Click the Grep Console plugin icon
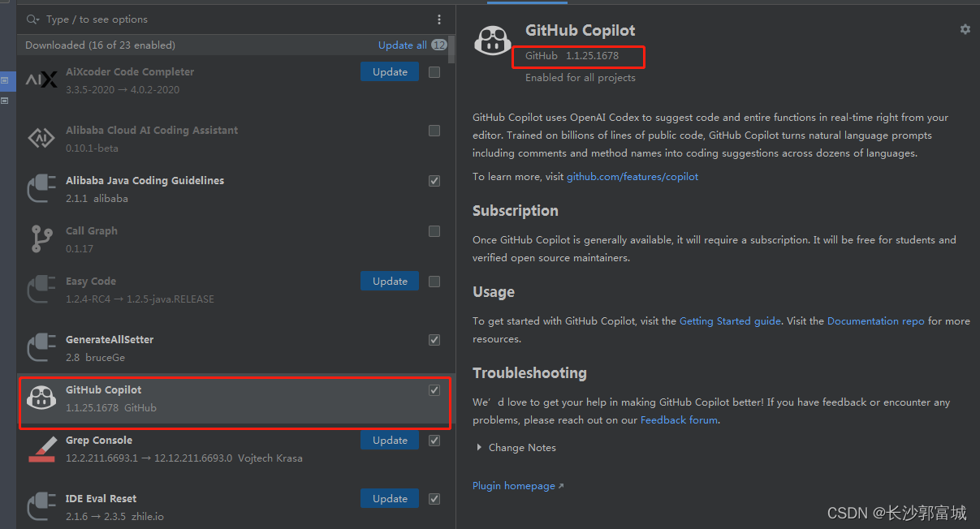 click(41, 448)
